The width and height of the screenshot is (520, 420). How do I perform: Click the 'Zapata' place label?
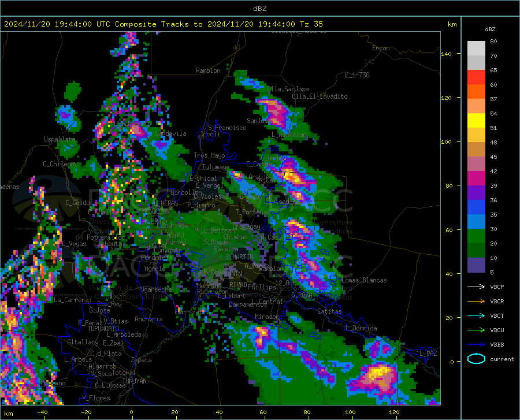point(142,360)
